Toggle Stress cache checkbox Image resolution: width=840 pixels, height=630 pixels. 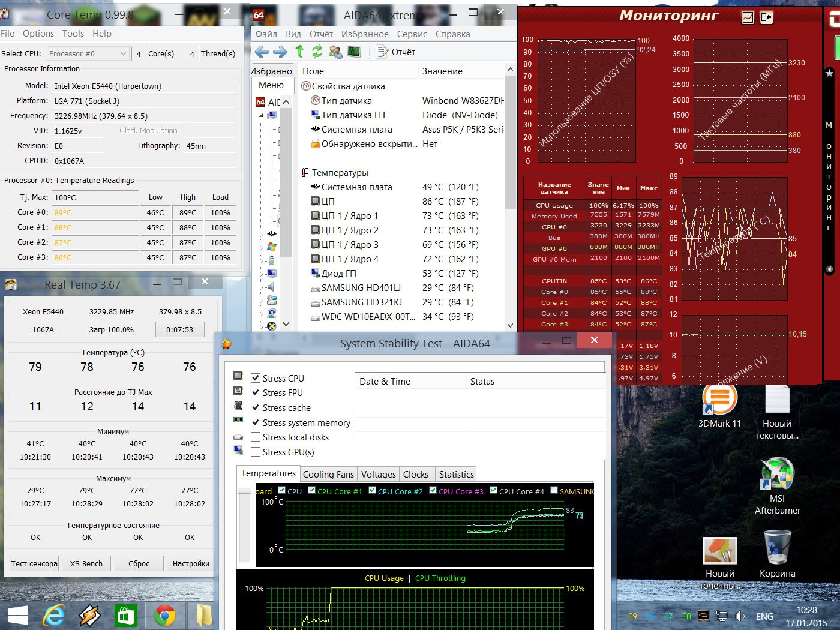pos(256,407)
